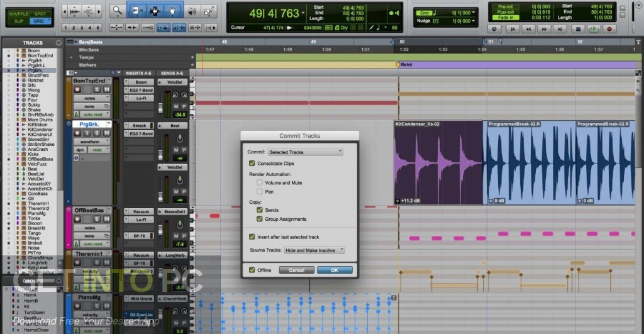Toggle the Sends copy checkbox

pos(260,209)
